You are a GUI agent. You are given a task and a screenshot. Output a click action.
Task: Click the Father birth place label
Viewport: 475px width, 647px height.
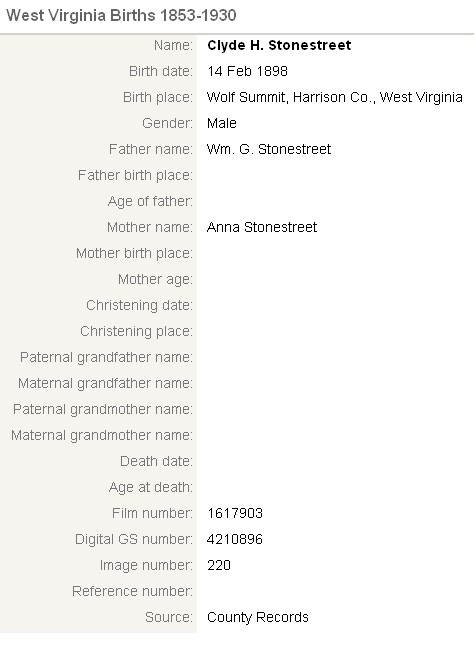pyautogui.click(x=135, y=175)
